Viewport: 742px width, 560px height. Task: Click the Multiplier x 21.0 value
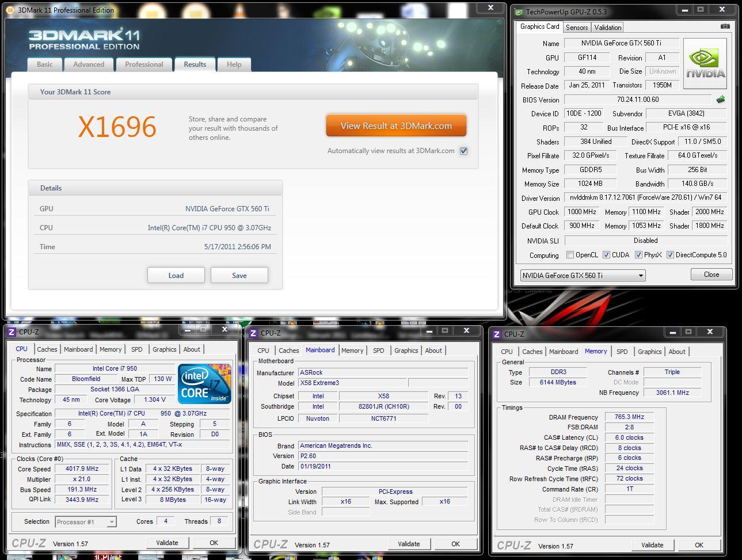(x=82, y=479)
